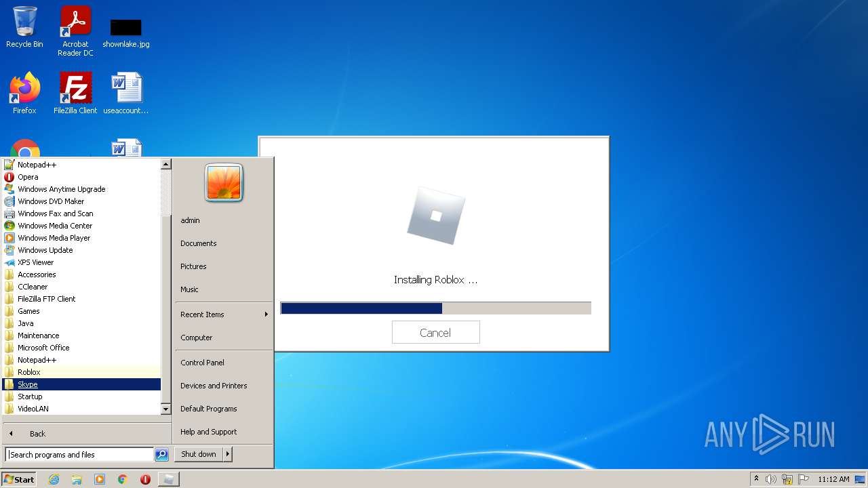Open useaccount Word document on desktop
This screenshot has height=488, width=868.
126,93
